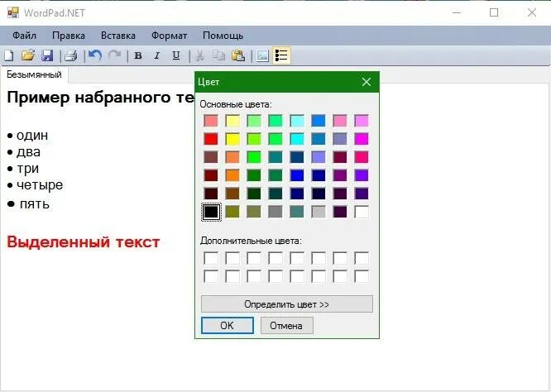
Task: Print document using the printer icon
Action: click(x=71, y=55)
